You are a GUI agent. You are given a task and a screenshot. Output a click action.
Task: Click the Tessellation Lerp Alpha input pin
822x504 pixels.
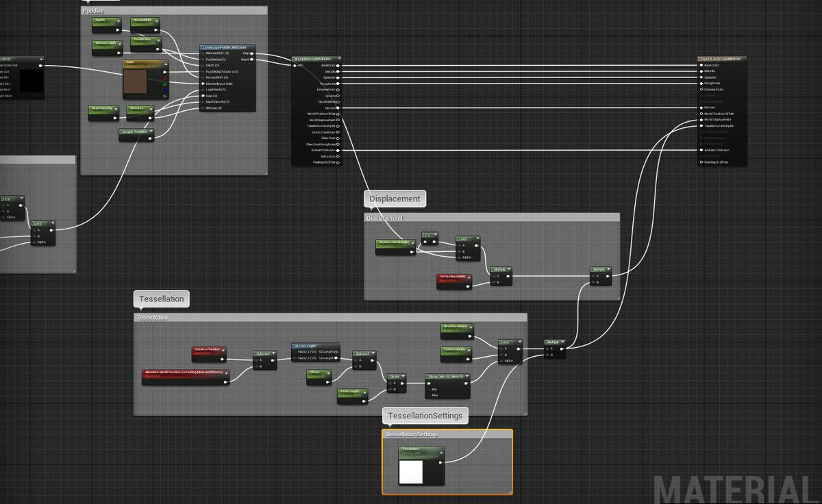click(501, 361)
